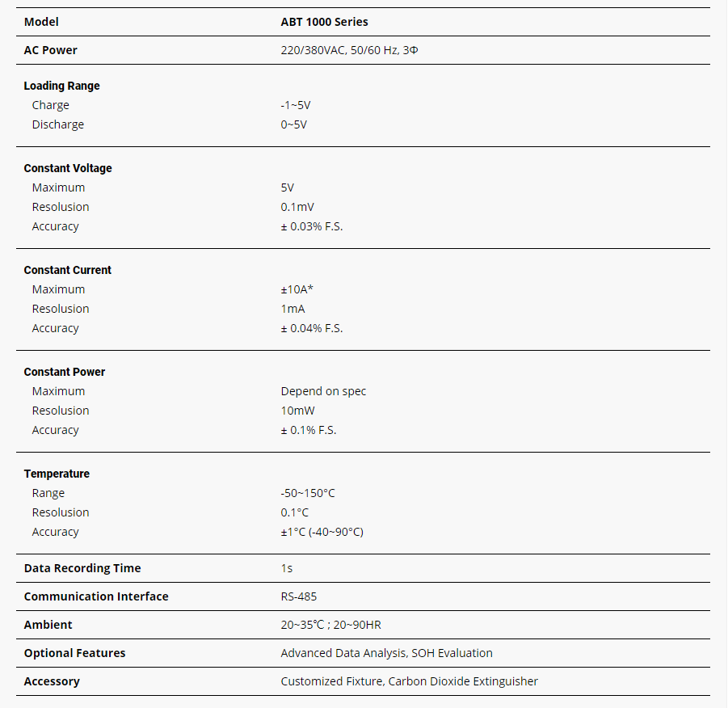This screenshot has height=708, width=728.
Task: Select the "±10A*" maximum current value
Action: pos(297,289)
